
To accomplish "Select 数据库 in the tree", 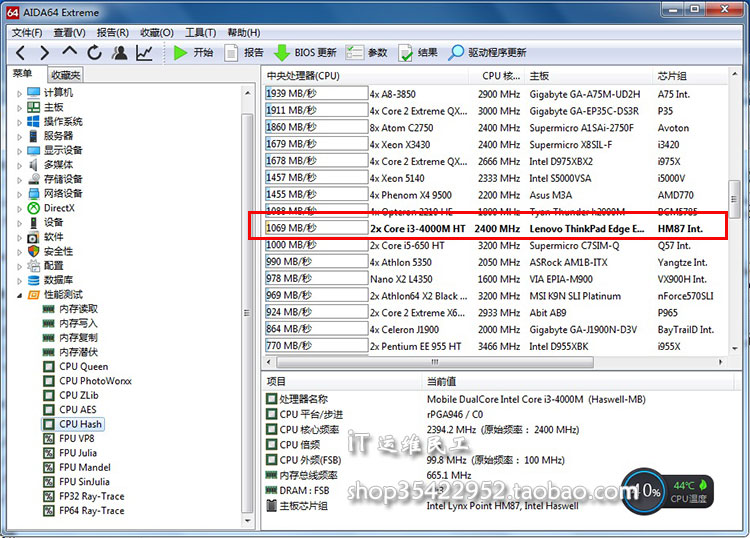I will [58, 280].
